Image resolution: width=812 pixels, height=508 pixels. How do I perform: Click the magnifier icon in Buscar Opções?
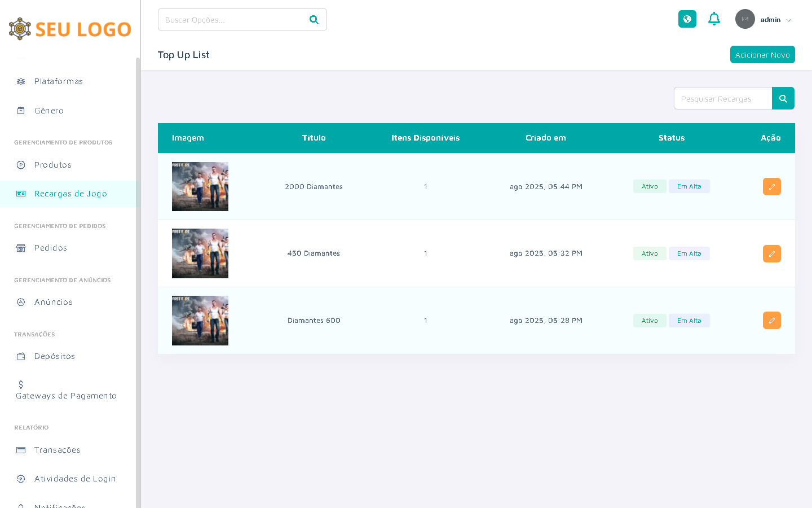tap(314, 20)
